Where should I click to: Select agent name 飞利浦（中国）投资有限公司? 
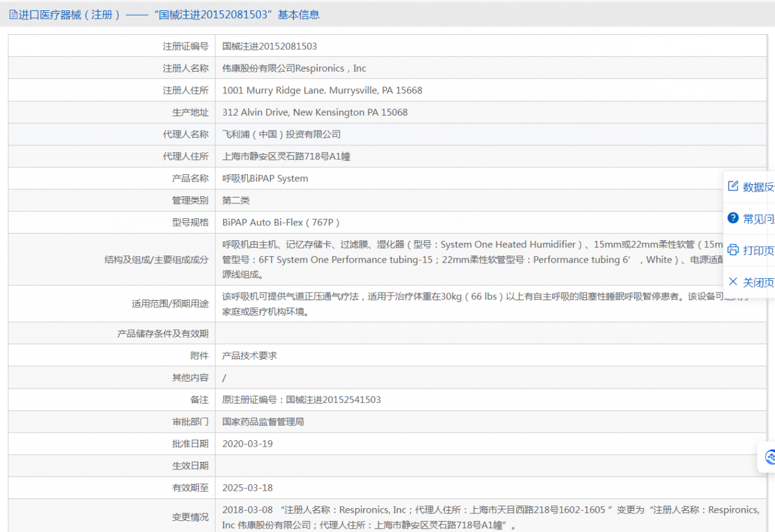pyautogui.click(x=281, y=134)
